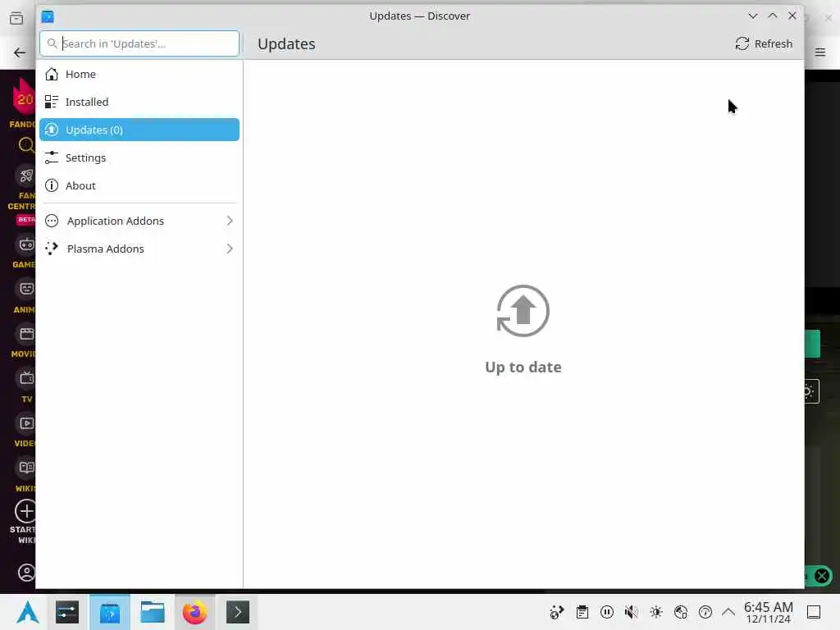Click the show desktop button in the taskbar
The image size is (840, 630).
coord(814,612)
